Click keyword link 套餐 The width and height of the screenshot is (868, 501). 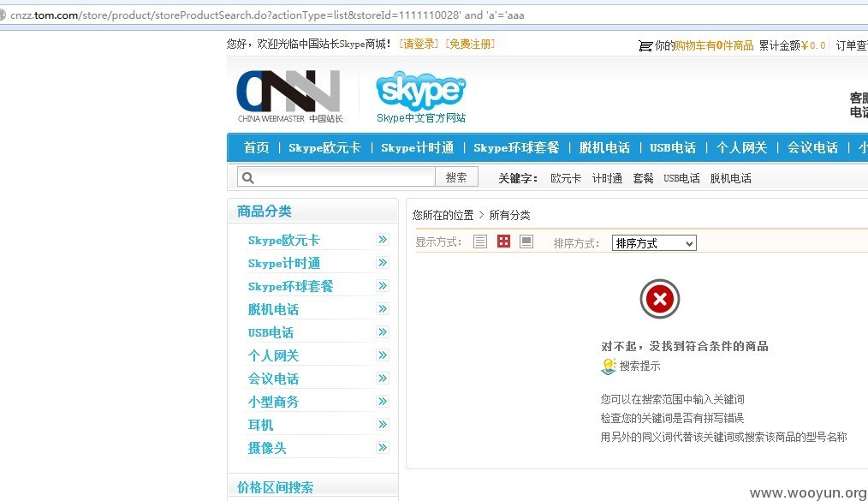coord(643,178)
